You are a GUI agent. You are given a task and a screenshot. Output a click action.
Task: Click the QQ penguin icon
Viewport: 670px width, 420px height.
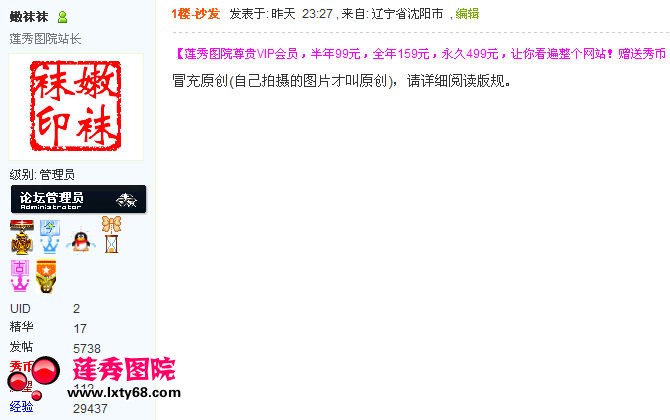click(x=81, y=241)
